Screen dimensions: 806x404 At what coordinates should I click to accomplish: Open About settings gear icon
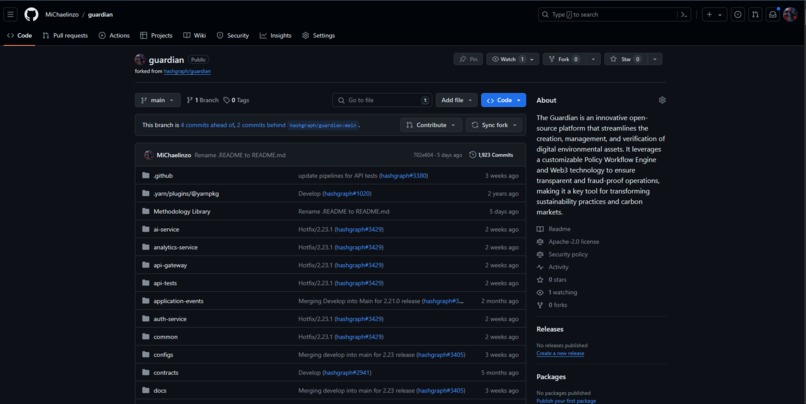(x=662, y=100)
